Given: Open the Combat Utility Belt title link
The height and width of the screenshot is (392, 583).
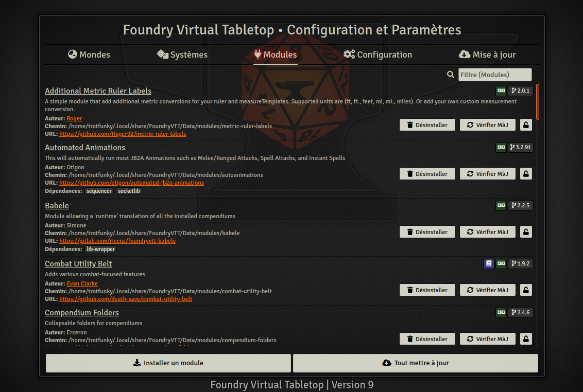Looking at the screenshot, I should pyautogui.click(x=78, y=264).
